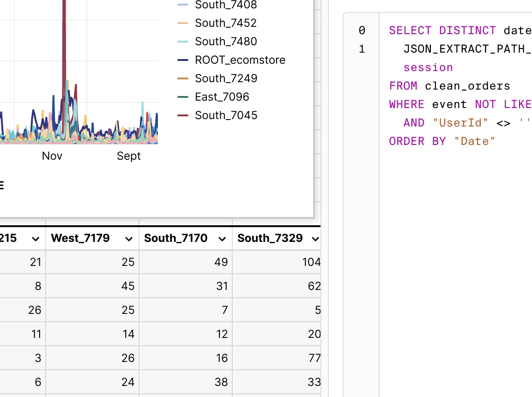
Task: Click the South_7170 column header text
Action: point(175,238)
